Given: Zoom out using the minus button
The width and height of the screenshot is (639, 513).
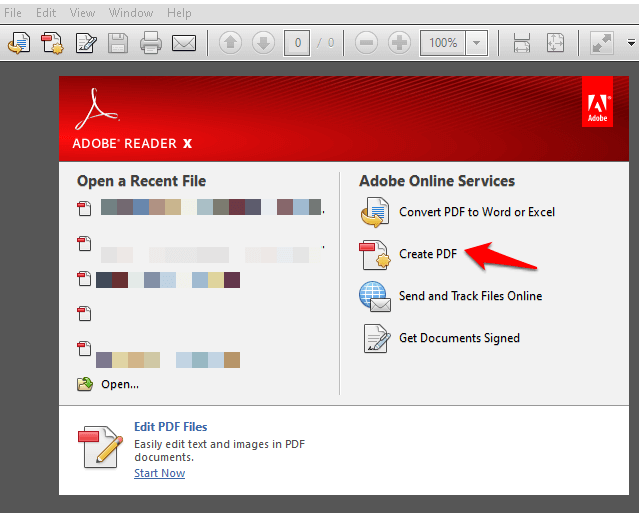Looking at the screenshot, I should (x=367, y=44).
